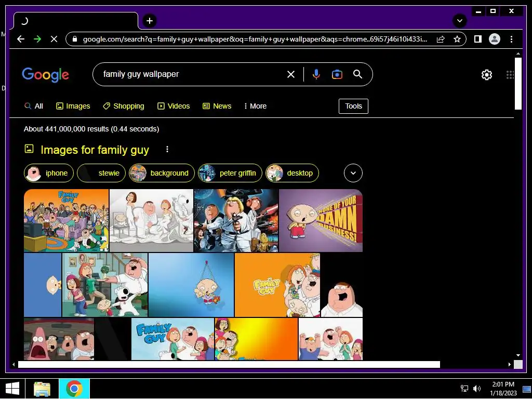Viewport: 532px width, 399px height.
Task: Open orange Family Guy logo thumbnail
Action: (x=277, y=285)
